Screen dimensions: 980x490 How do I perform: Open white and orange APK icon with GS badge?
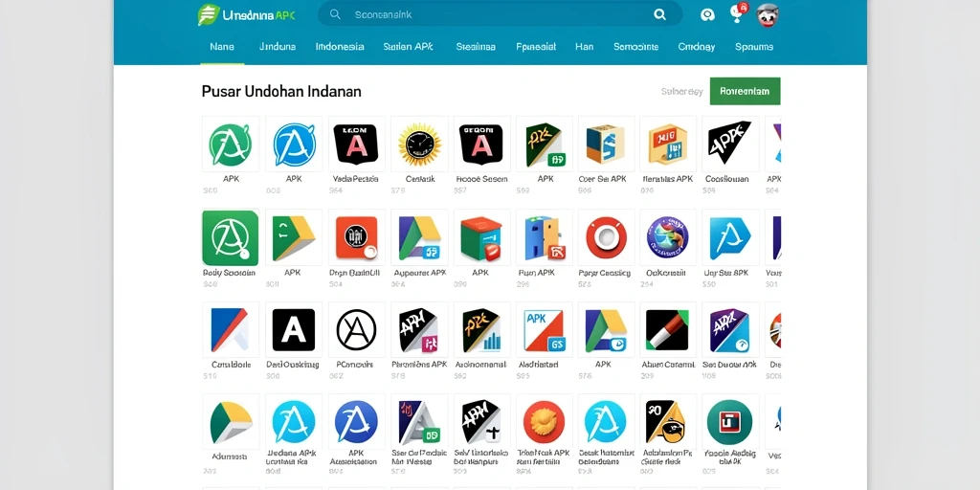[x=545, y=330]
